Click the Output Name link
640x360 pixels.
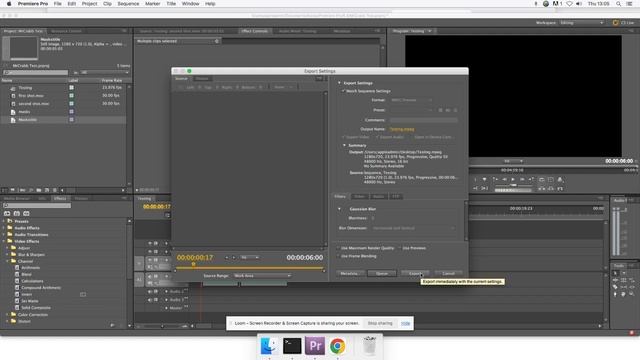pos(402,129)
